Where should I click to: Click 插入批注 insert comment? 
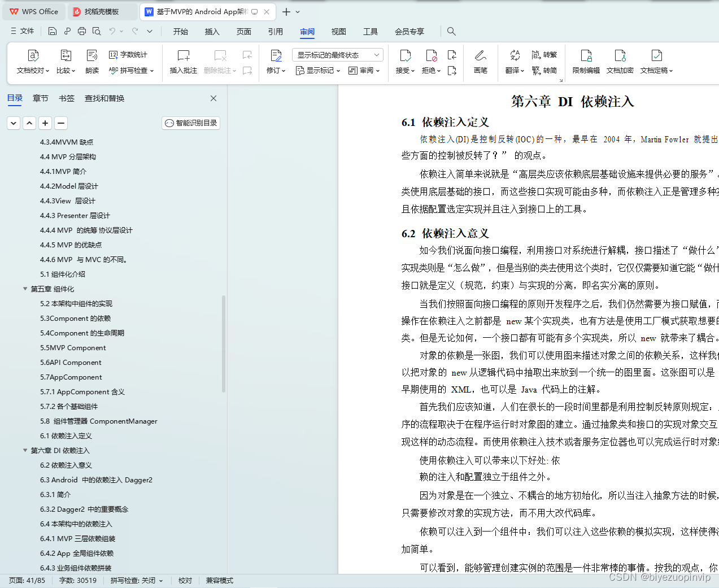[184, 62]
